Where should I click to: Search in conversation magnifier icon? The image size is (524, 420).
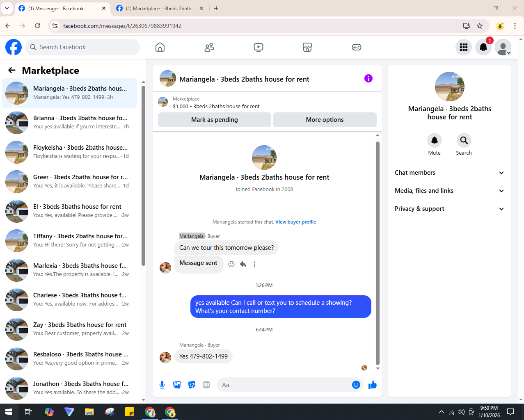(464, 140)
